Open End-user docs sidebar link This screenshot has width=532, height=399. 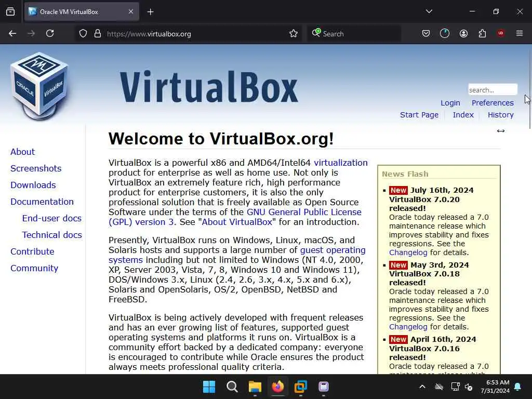(52, 218)
